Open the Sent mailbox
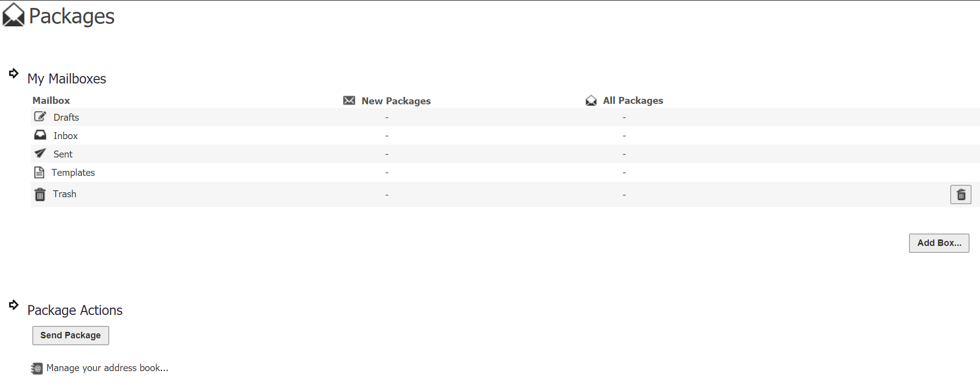Viewport: 980px width, 389px height. (63, 154)
